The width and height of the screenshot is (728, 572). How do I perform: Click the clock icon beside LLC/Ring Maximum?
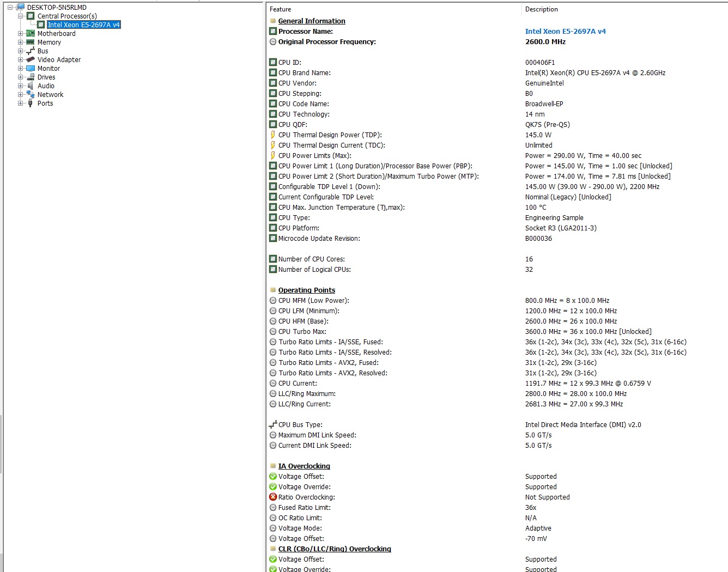coord(273,394)
